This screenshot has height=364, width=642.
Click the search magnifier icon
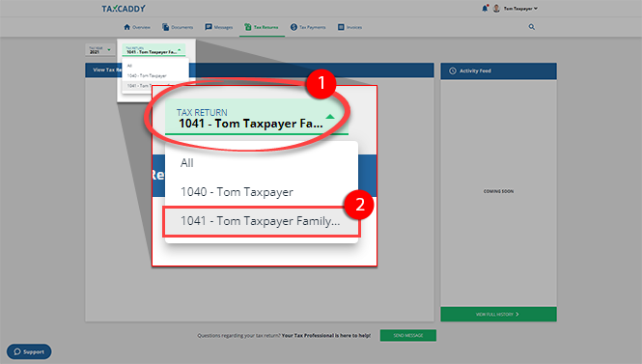pyautogui.click(x=531, y=27)
